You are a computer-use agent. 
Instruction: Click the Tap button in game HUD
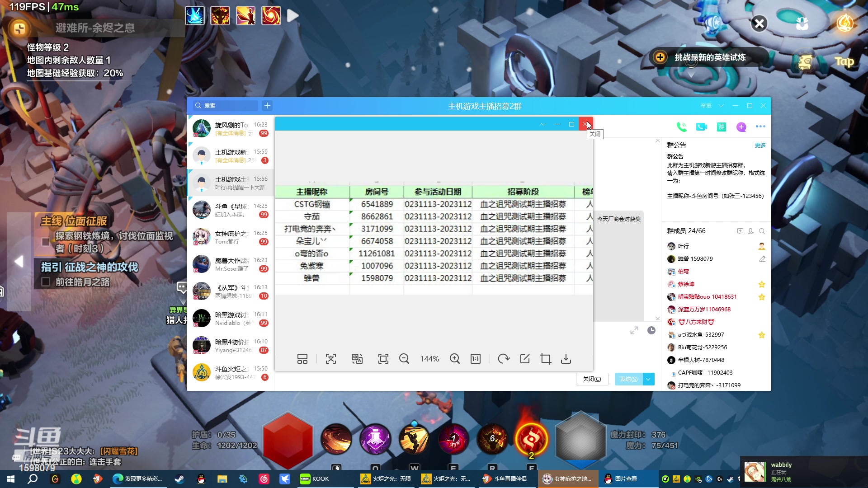(x=844, y=61)
